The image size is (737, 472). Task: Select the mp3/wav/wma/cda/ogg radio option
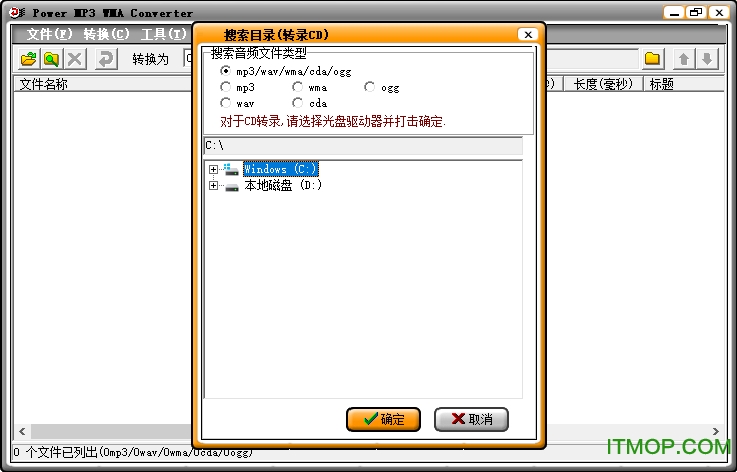pyautogui.click(x=225, y=71)
